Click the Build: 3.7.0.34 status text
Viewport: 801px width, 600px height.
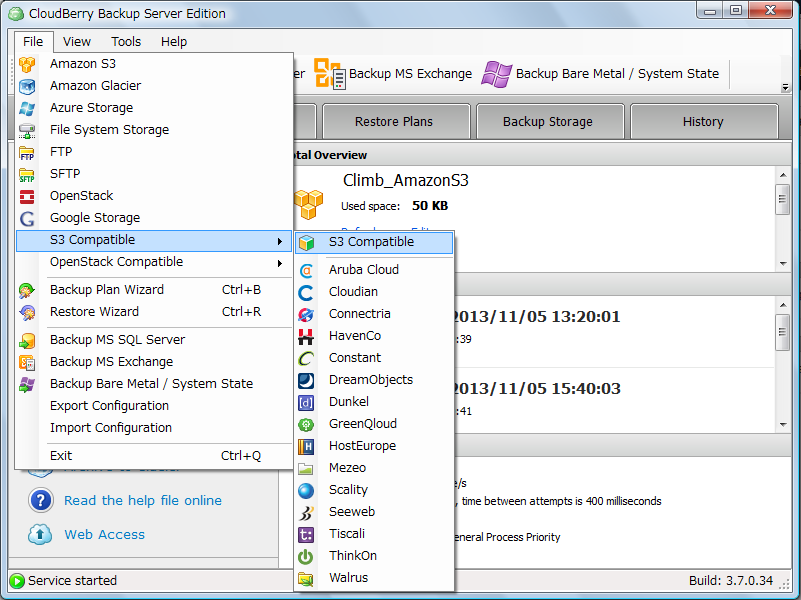[x=731, y=581]
